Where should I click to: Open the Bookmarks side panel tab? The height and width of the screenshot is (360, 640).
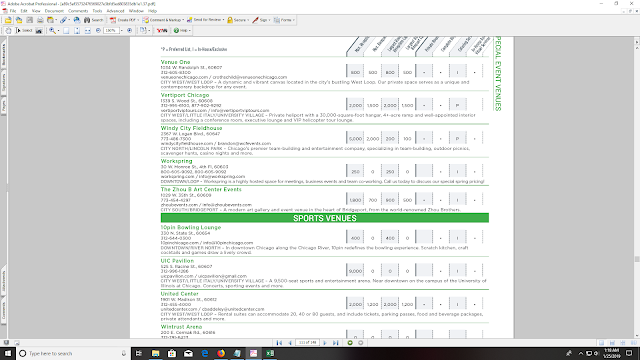(3, 55)
